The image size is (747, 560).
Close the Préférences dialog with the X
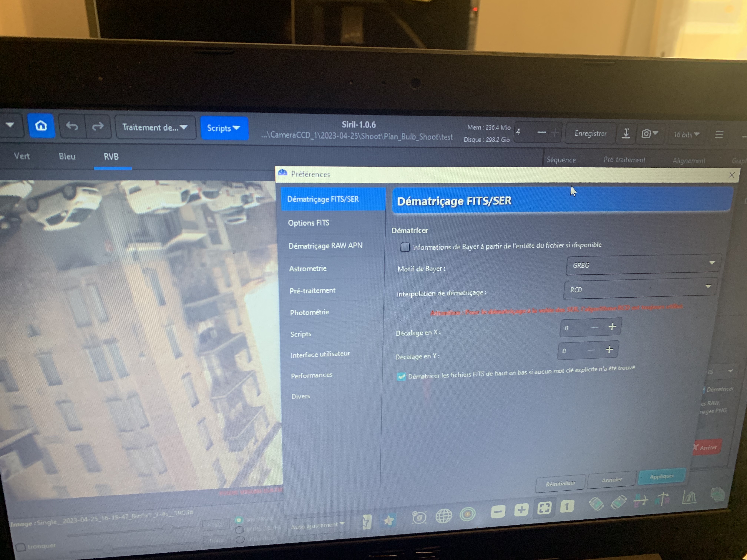[731, 175]
